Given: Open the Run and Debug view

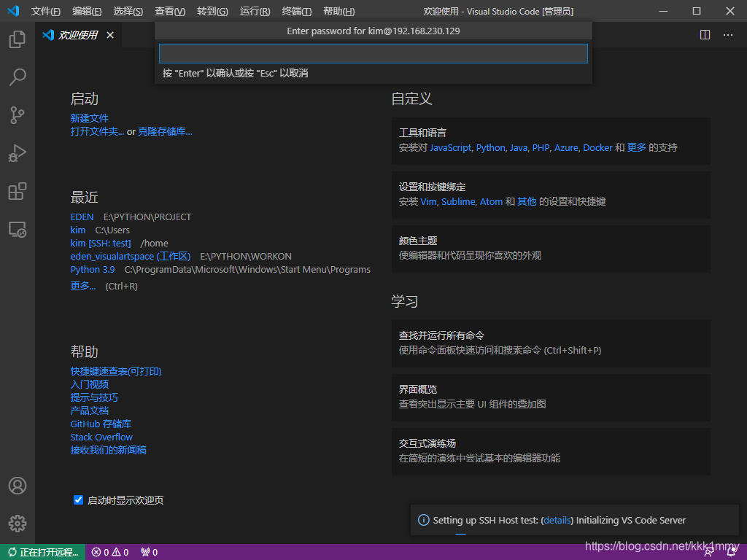Looking at the screenshot, I should (18, 153).
